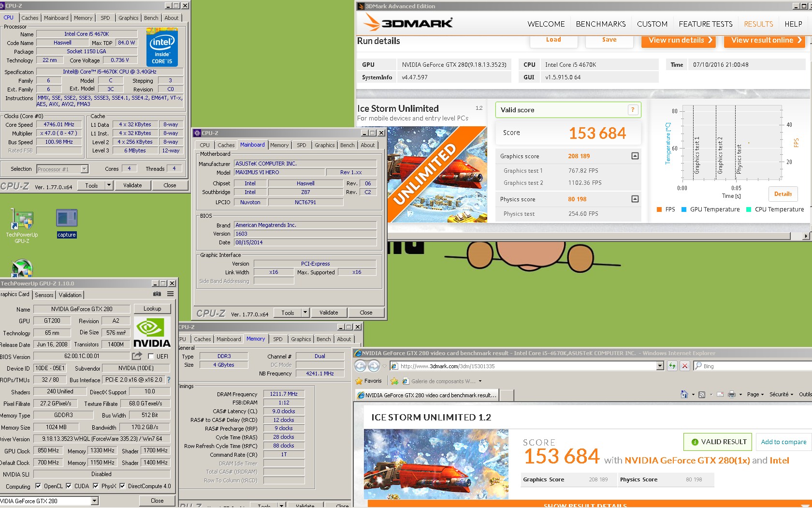Open the GPU selector dropdown in GPU-Z
This screenshot has height=508, width=812.
95,501
